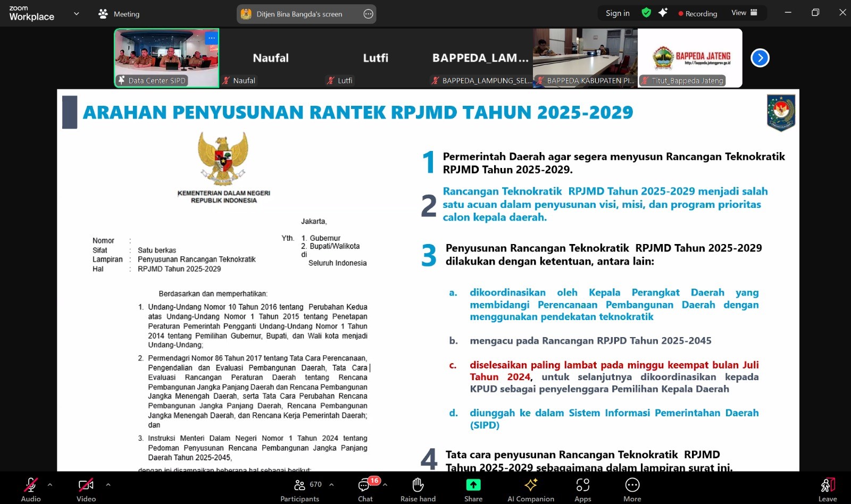
Task: Start camera with the Video button
Action: click(x=86, y=489)
